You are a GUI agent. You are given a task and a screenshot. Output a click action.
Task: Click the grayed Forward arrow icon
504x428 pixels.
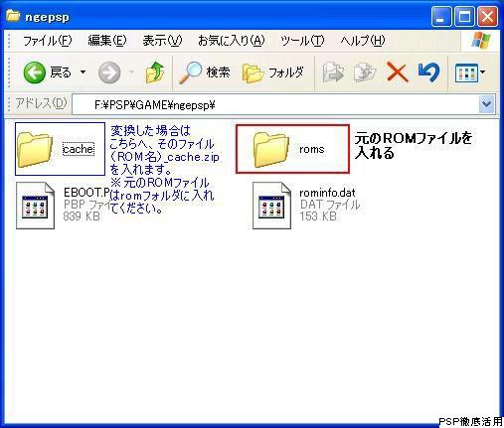click(x=109, y=72)
